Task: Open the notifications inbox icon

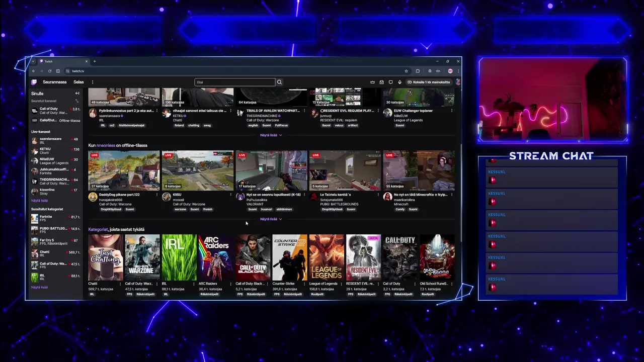Action: (381, 82)
